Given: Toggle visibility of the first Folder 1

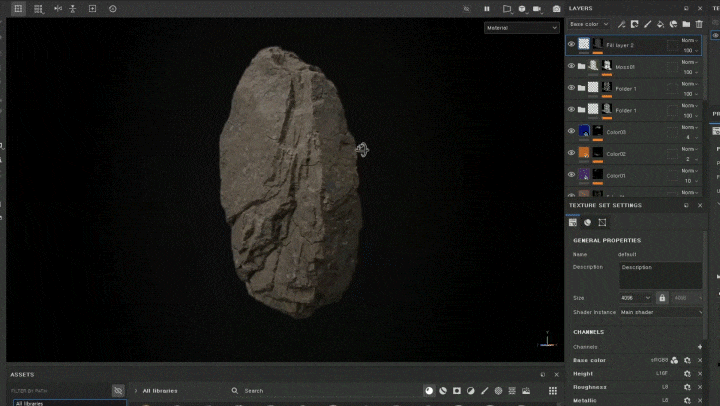Looking at the screenshot, I should pyautogui.click(x=571, y=87).
